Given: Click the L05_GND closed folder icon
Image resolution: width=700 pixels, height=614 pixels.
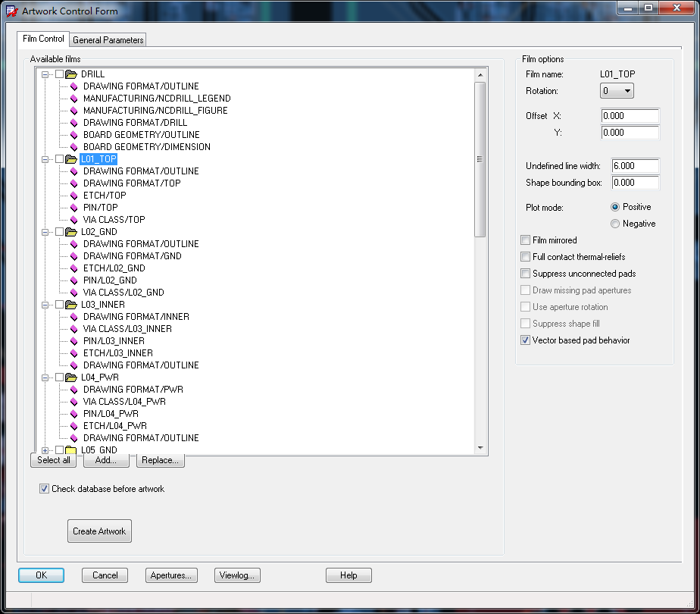Looking at the screenshot, I should coord(71,450).
